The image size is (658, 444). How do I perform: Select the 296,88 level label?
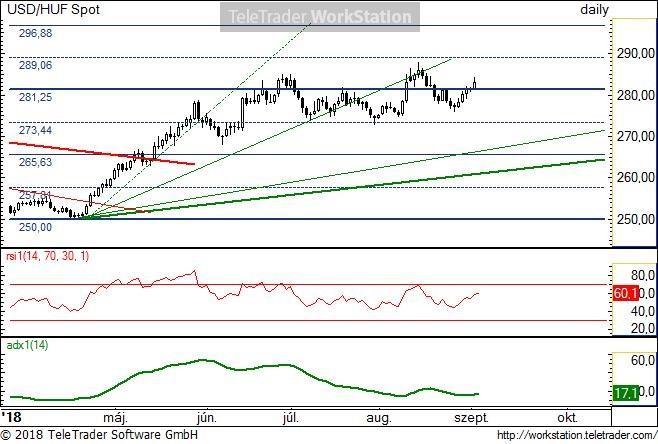pos(36,33)
